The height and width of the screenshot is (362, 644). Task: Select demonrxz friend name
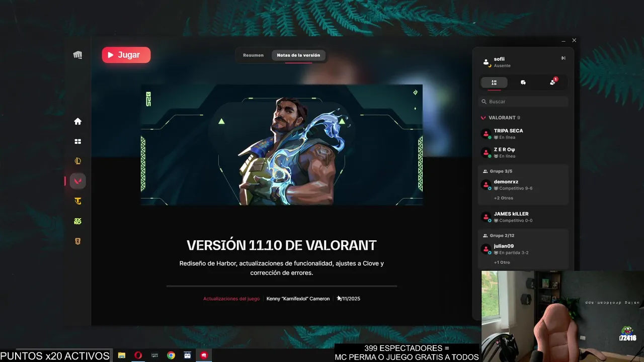[506, 182]
